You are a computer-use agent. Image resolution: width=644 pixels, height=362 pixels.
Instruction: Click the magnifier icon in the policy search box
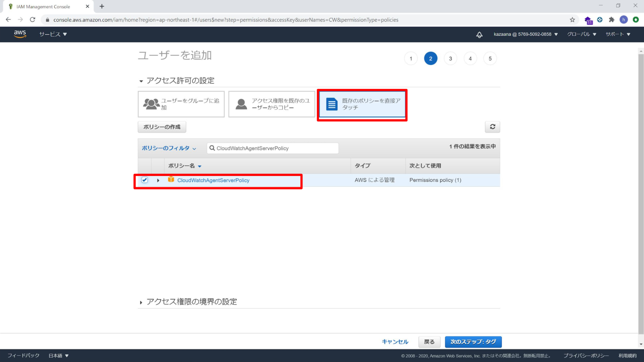[213, 148]
